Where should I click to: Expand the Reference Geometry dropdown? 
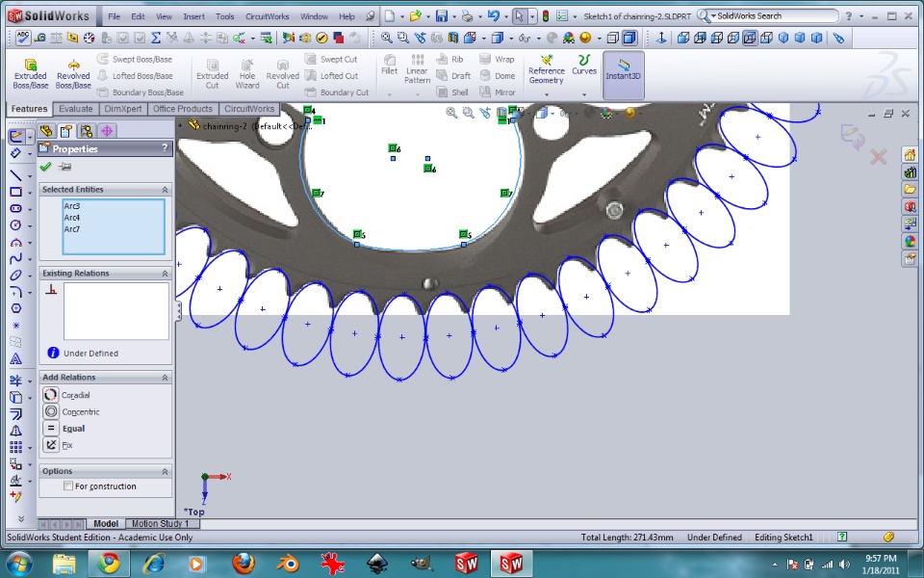(547, 95)
